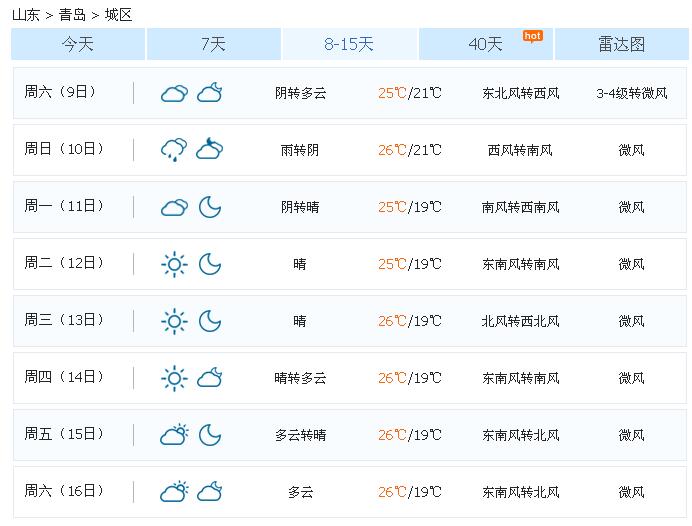Click the sun icon for 周二 12日
This screenshot has height=526, width=692.
tap(174, 264)
